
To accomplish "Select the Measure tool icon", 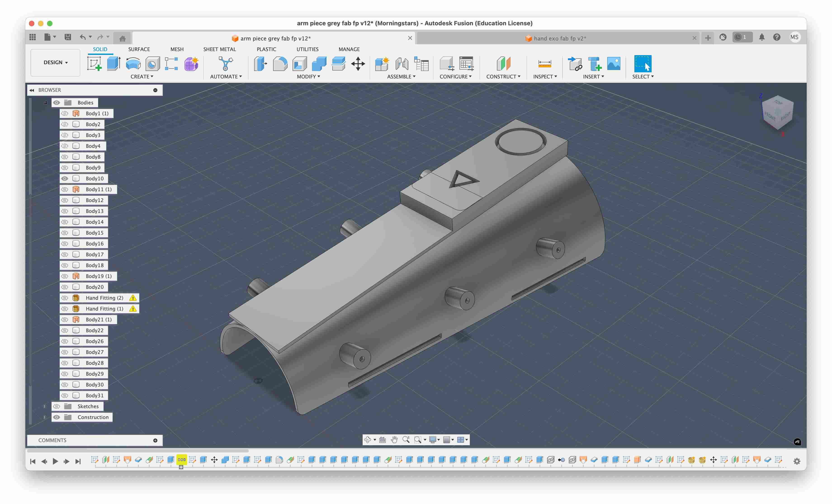I will [x=545, y=64].
